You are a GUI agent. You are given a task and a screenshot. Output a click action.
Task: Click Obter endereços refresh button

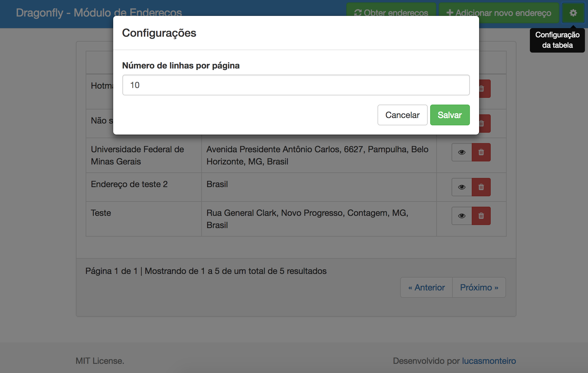click(x=391, y=9)
